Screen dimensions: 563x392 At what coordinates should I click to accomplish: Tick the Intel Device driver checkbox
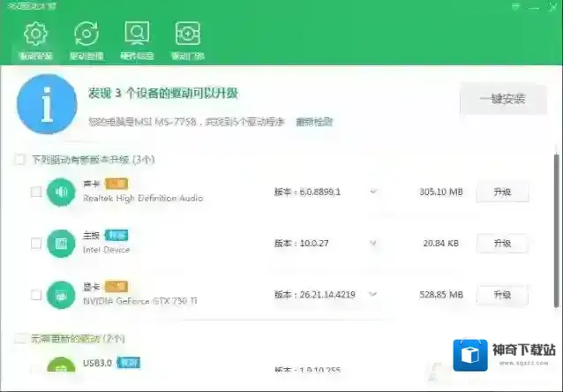point(36,243)
